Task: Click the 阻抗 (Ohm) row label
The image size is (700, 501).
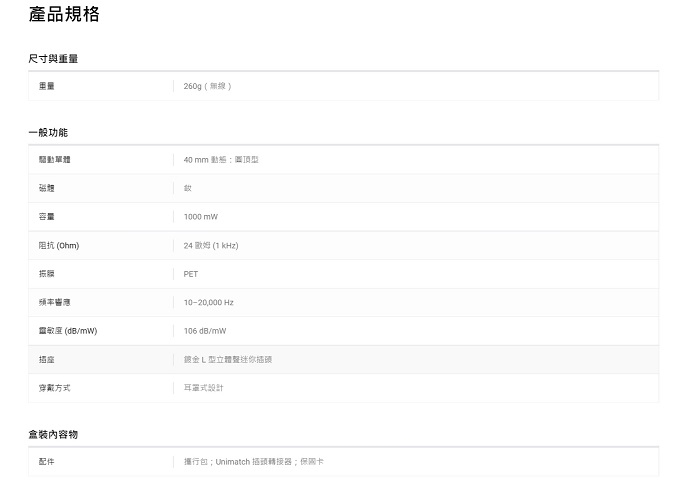Action: click(x=59, y=245)
